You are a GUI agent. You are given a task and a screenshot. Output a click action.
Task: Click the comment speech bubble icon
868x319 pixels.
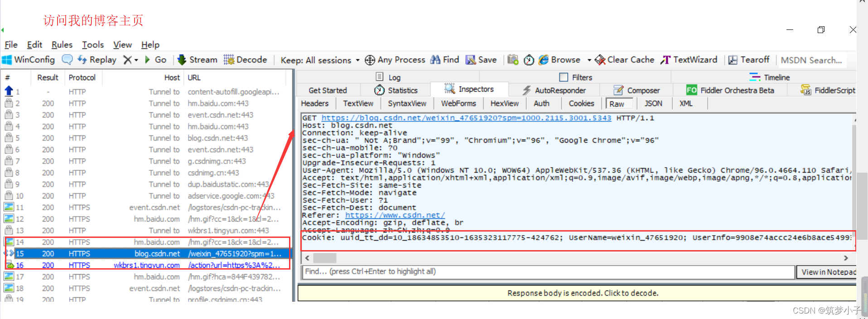(67, 59)
